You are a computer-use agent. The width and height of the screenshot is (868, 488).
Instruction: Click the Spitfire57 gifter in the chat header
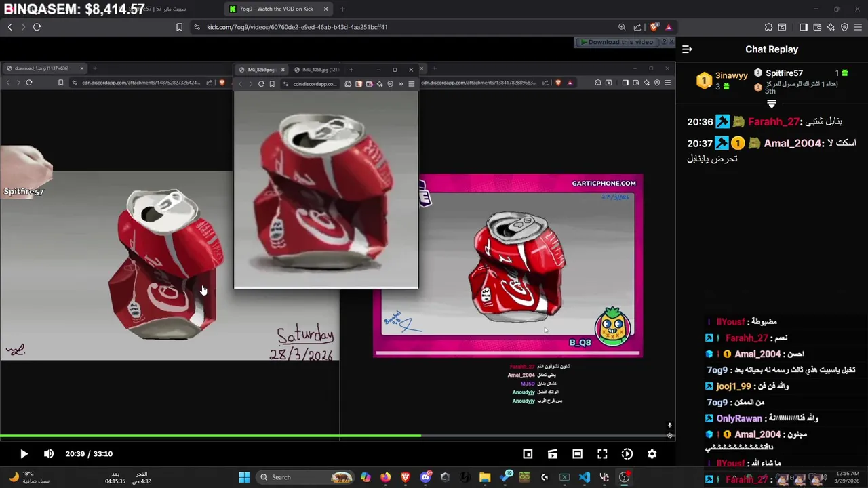[784, 73]
